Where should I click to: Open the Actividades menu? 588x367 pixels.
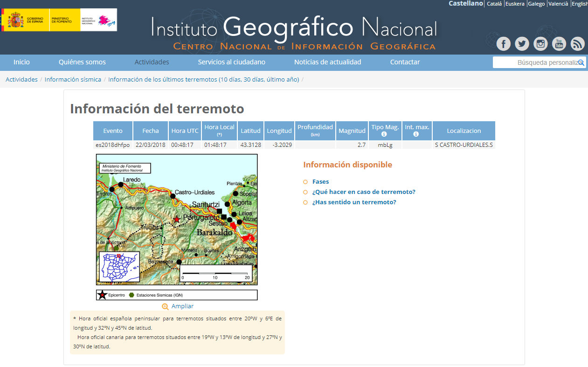point(152,62)
